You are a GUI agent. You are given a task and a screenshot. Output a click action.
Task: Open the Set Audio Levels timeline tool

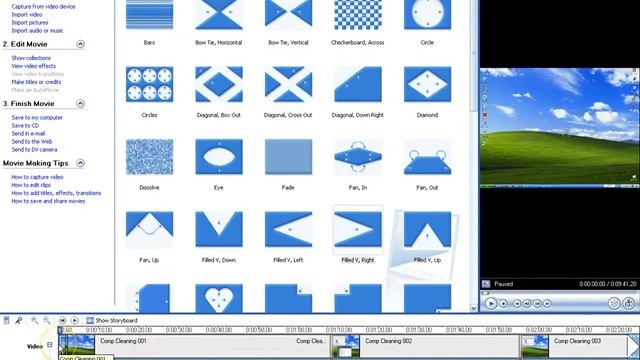pyautogui.click(x=6, y=320)
